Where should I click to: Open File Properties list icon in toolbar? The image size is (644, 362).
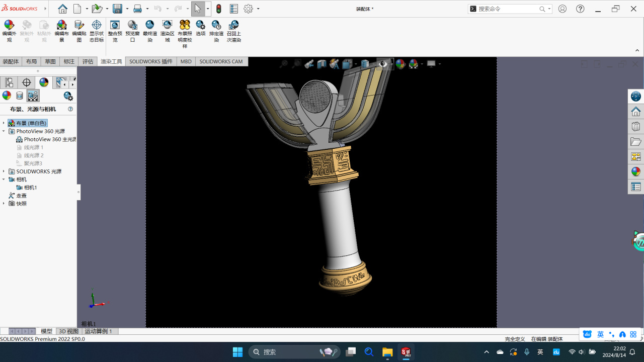coord(234,9)
